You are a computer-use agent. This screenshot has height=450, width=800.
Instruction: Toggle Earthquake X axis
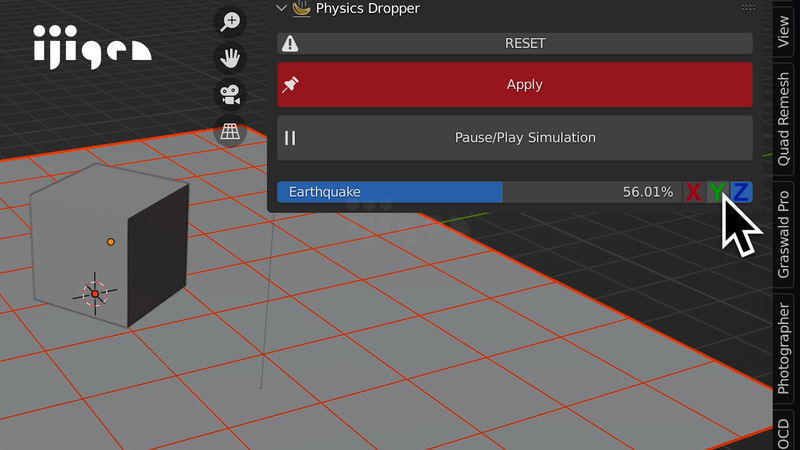coord(694,192)
